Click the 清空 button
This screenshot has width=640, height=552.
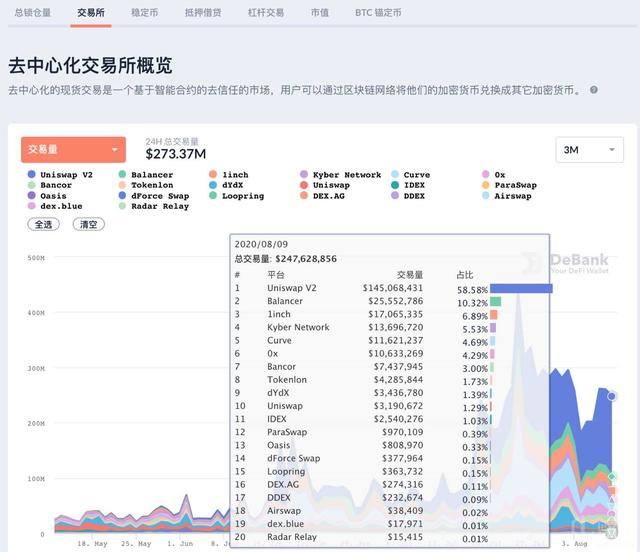(89, 224)
